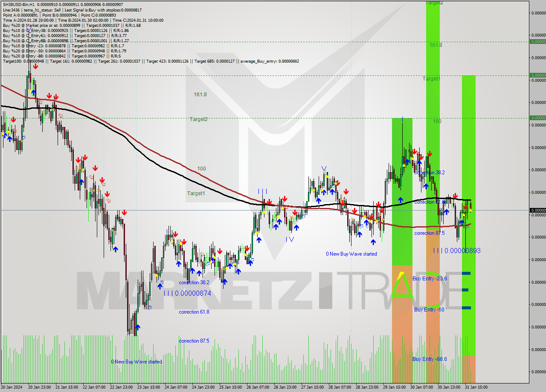Select the gray 'Target1' label under gray 100
Image resolution: width=546 pixels, height=392 pixels.
tap(196, 193)
